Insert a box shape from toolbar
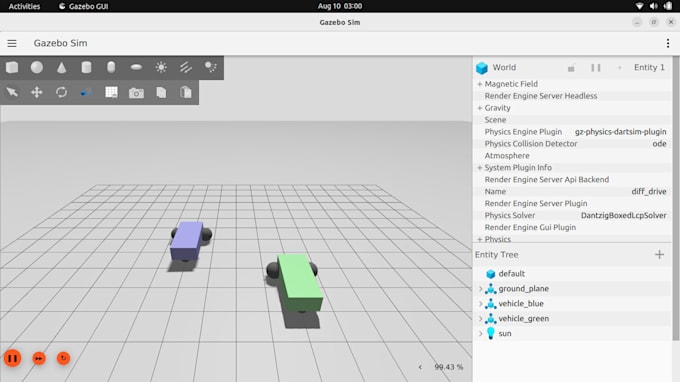This screenshot has width=680, height=382. tap(12, 67)
